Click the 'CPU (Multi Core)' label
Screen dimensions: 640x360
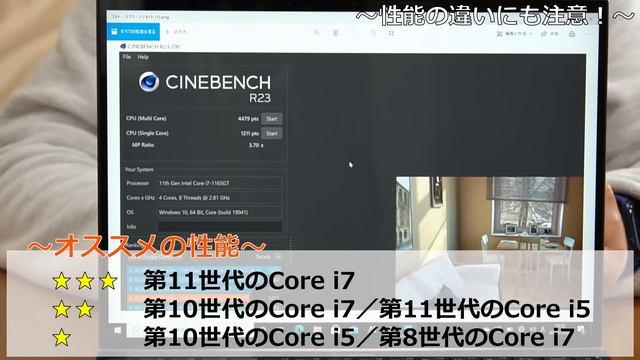[146, 118]
